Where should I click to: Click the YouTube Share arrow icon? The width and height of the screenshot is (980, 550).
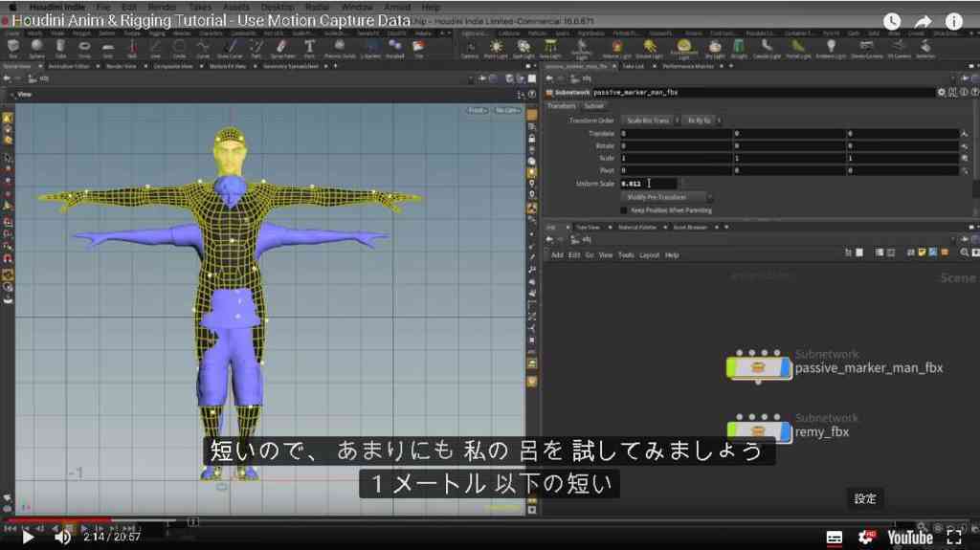[924, 21]
